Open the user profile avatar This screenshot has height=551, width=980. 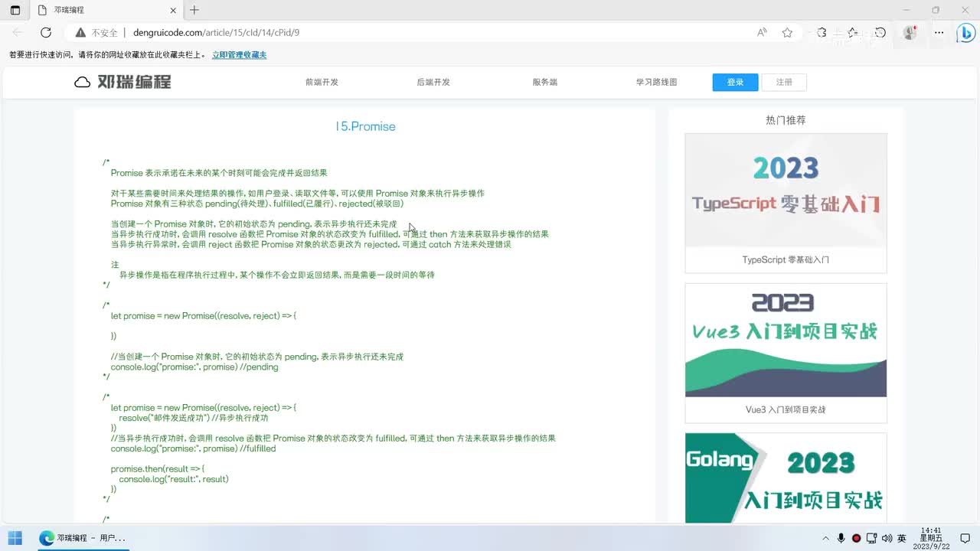(910, 33)
